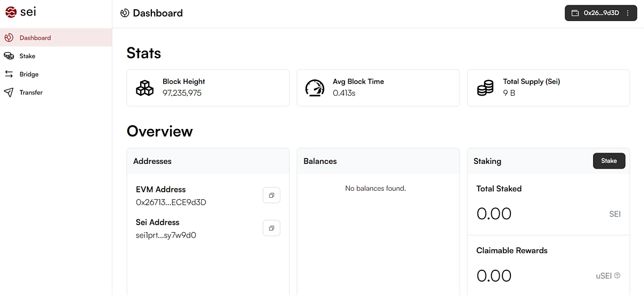Click the Overview heading

160,132
